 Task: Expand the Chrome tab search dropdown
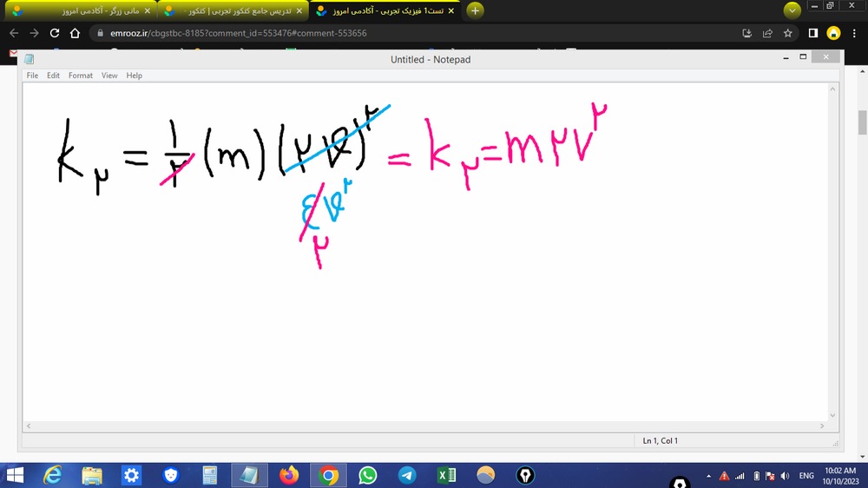[x=792, y=10]
